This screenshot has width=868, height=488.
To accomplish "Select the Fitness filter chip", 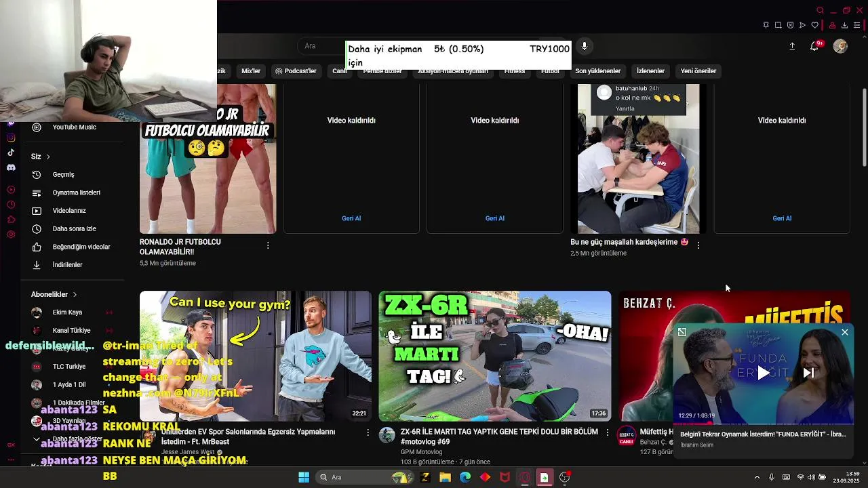I will [515, 71].
